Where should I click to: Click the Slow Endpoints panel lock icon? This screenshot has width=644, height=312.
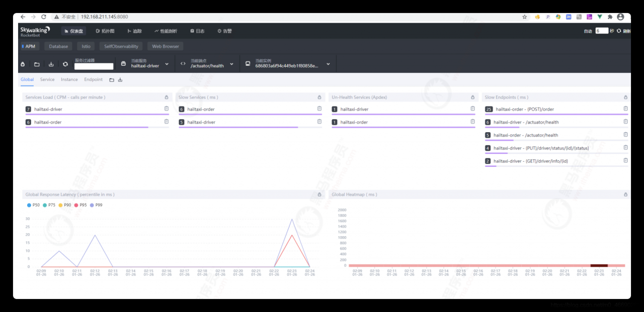[626, 97]
